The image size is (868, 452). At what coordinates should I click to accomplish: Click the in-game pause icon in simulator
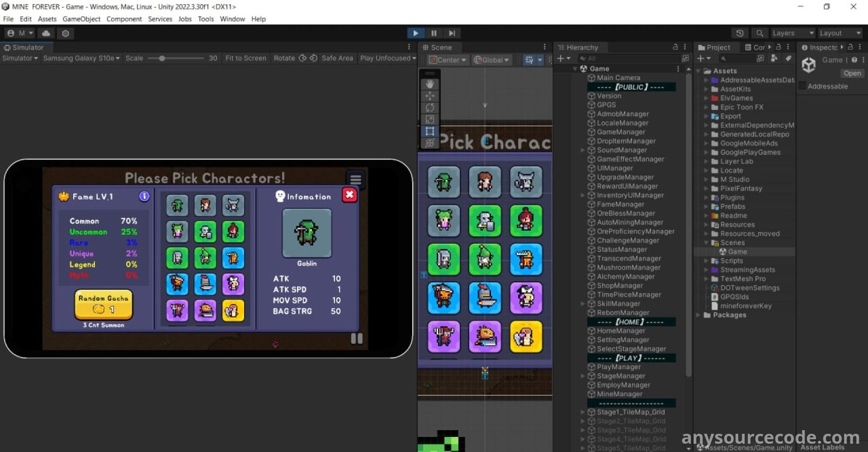tap(356, 339)
